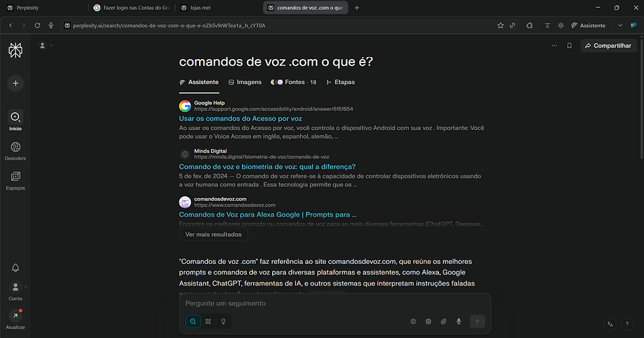Switch to the Perplexity browser tab
This screenshot has height=338, width=644.
(45, 8)
